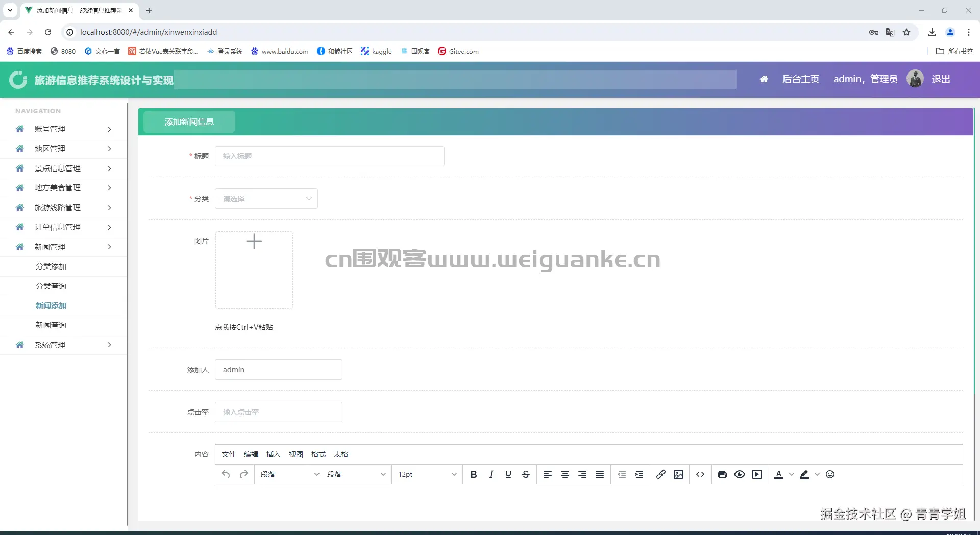Align text right in the editor
Screen dimensions: 980x535
(x=582, y=474)
